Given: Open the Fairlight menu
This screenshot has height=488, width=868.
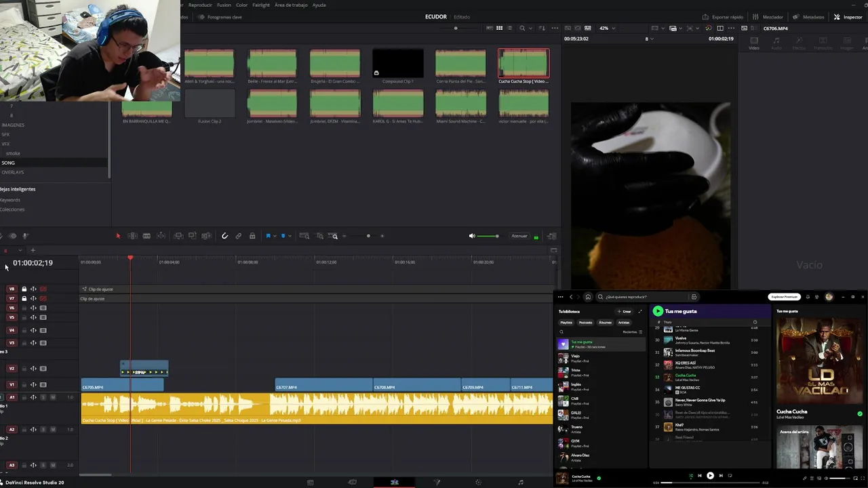Looking at the screenshot, I should 261,5.
